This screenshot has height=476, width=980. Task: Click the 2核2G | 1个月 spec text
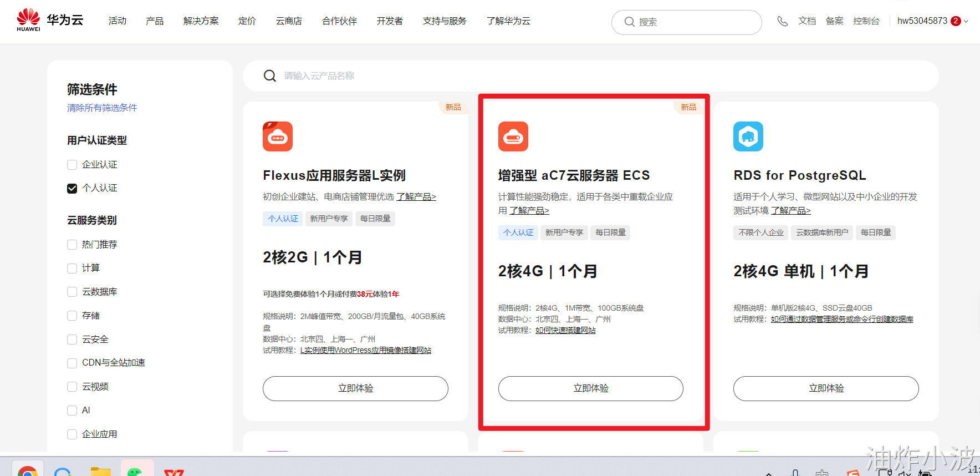(313, 257)
